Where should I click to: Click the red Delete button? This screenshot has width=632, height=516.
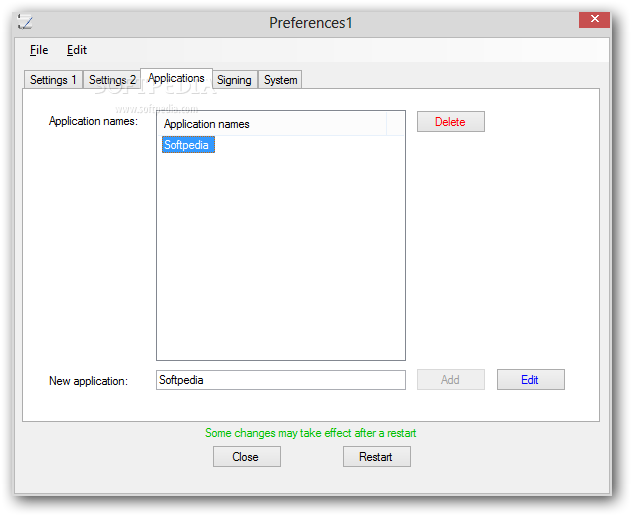[451, 122]
